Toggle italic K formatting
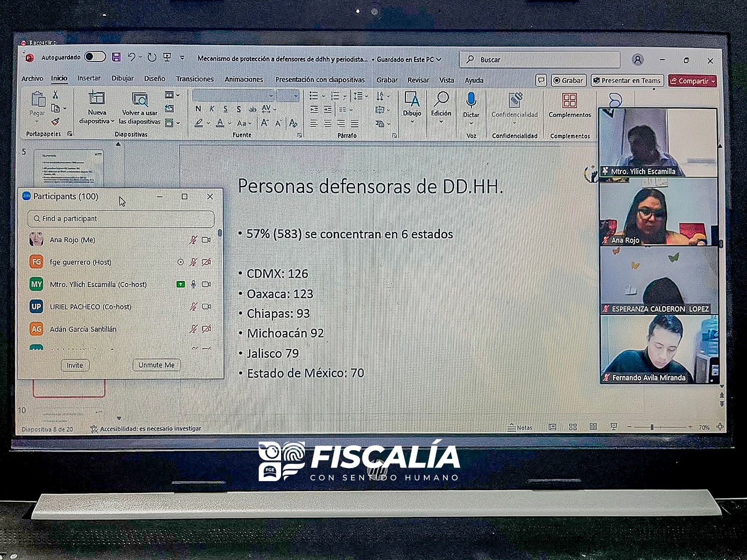The height and width of the screenshot is (560, 747). pos(212,109)
